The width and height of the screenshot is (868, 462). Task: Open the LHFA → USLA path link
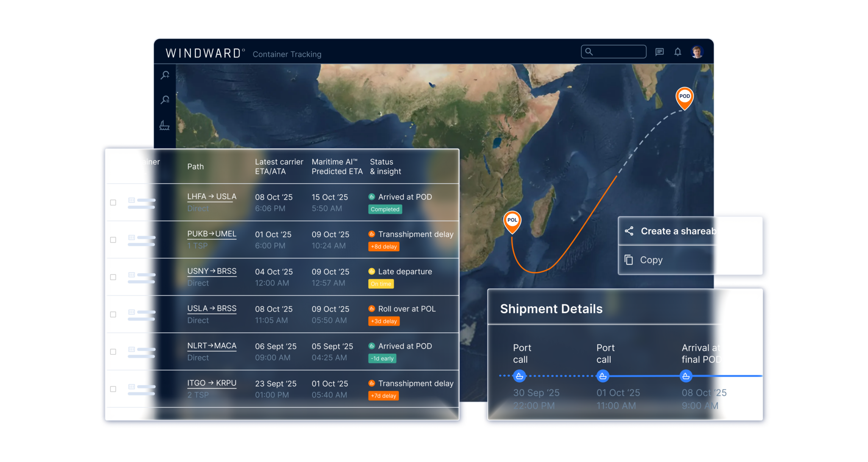[x=211, y=196]
